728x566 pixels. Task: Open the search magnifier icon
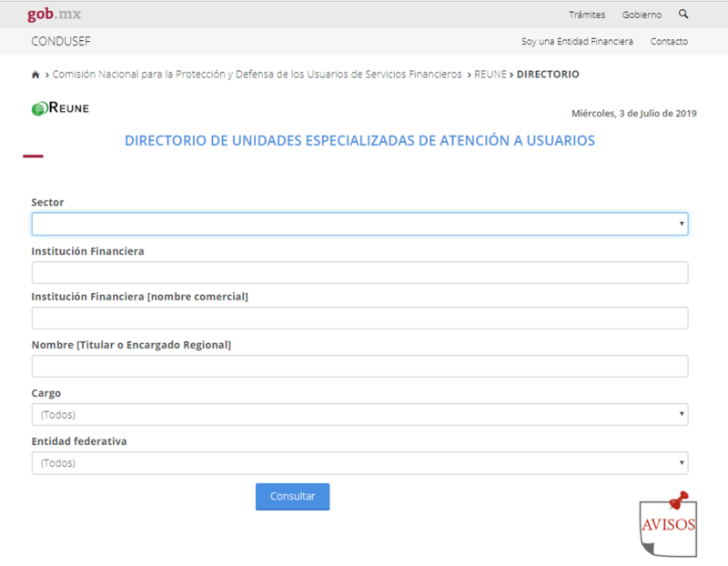pos(683,14)
